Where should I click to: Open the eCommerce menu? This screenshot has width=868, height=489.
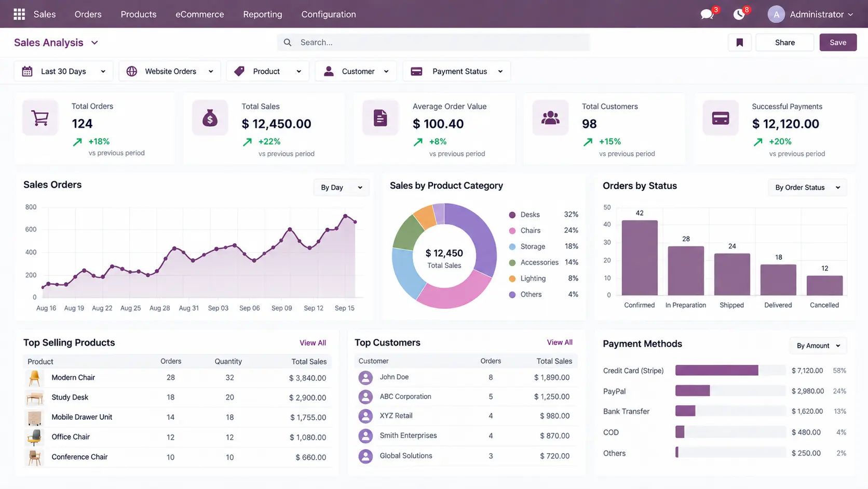pos(200,14)
